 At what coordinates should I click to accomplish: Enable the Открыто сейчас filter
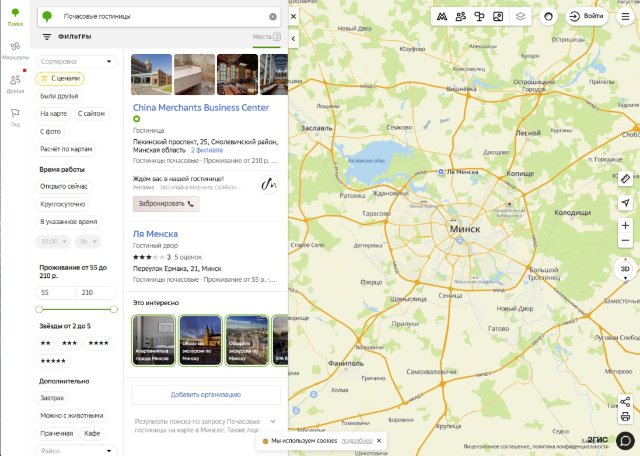[x=64, y=187]
